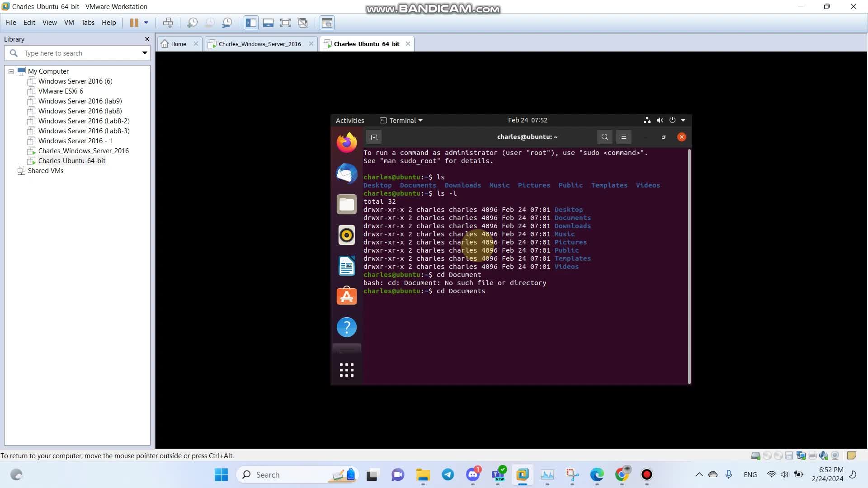Open Ubuntu system menu arrow

[x=683, y=120]
